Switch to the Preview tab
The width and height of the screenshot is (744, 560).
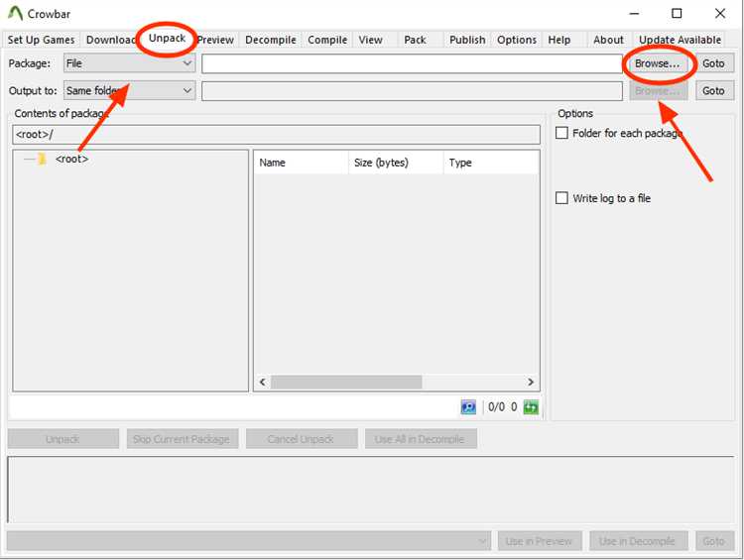pyautogui.click(x=216, y=40)
